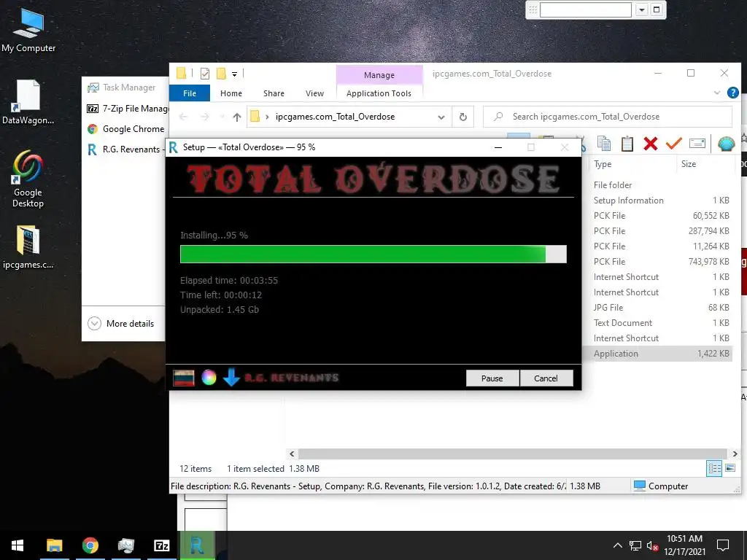Click the blue download arrow in installer
Viewport: 747px width, 560px height.
pos(231,377)
